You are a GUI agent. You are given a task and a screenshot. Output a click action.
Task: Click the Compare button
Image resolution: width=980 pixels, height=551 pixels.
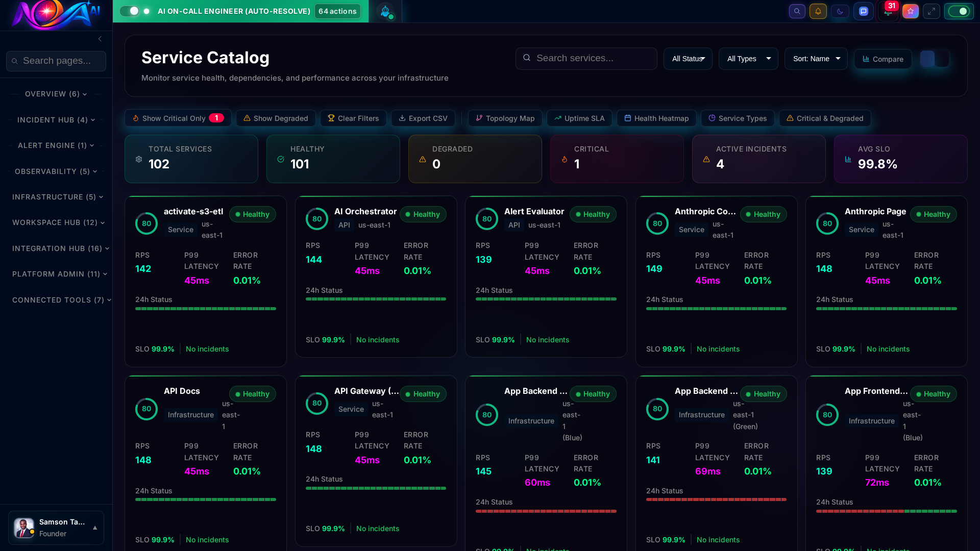883,59
